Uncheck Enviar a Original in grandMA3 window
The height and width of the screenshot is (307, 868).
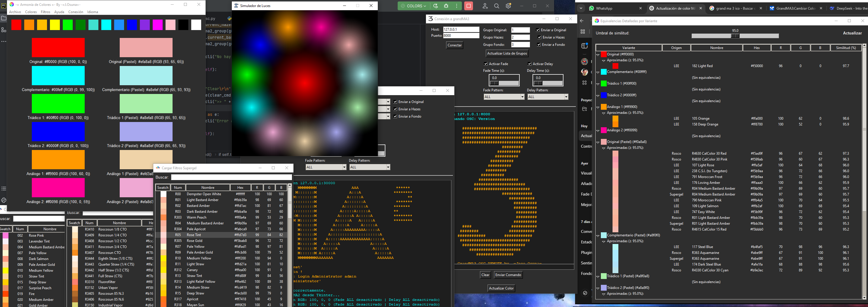[x=538, y=30]
